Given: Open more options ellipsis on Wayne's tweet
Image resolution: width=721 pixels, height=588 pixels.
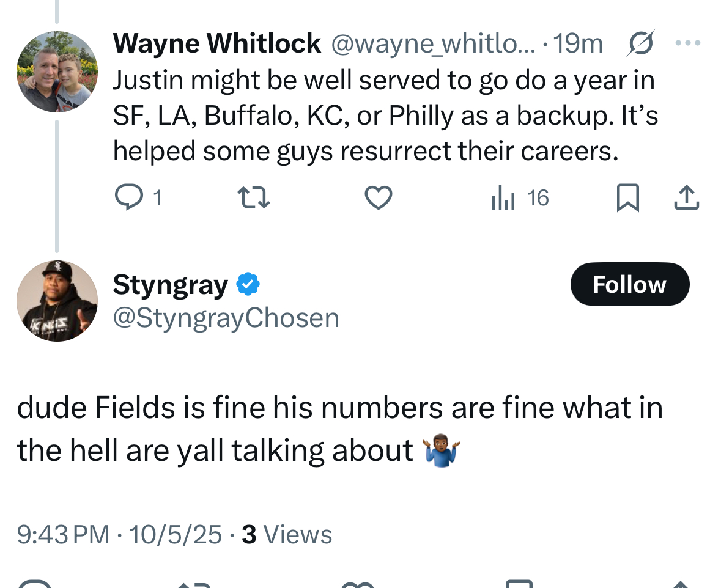Looking at the screenshot, I should coord(687,43).
